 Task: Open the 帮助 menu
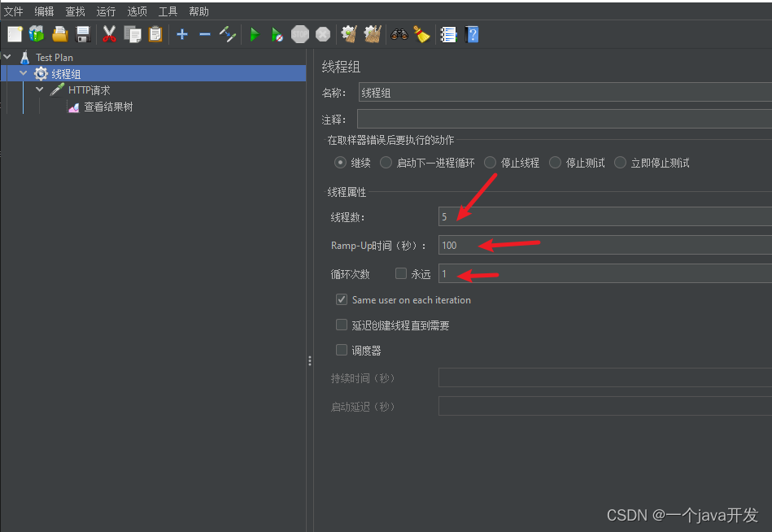pyautogui.click(x=199, y=11)
